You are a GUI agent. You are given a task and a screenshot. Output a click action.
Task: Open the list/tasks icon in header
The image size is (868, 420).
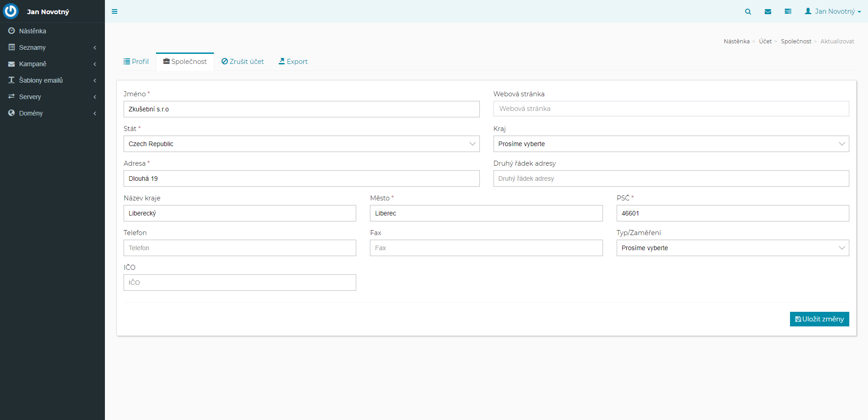788,11
